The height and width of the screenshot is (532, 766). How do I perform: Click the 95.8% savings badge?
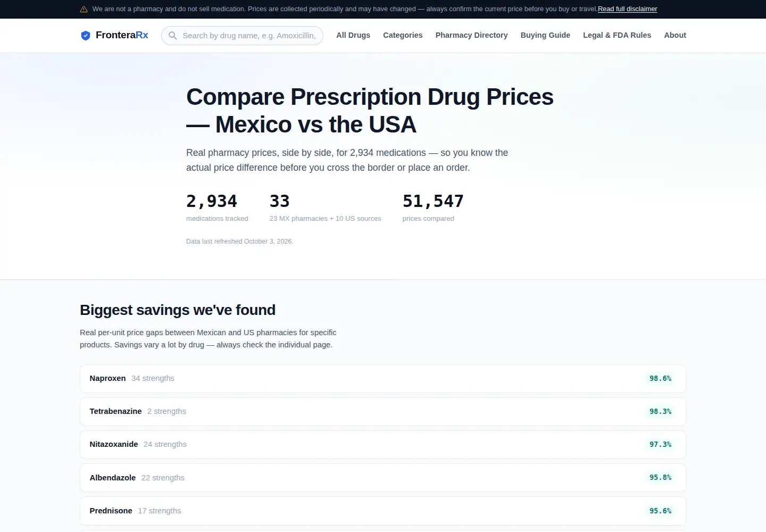(x=660, y=478)
